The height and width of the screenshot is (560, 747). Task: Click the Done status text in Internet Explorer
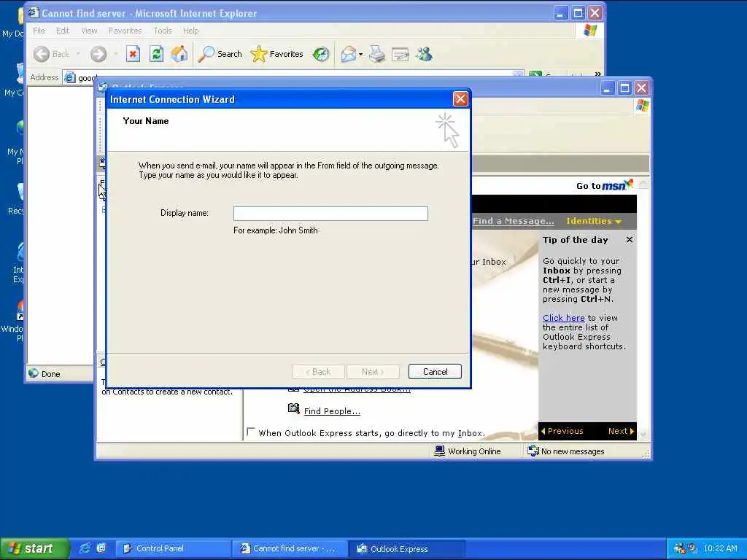tap(50, 374)
